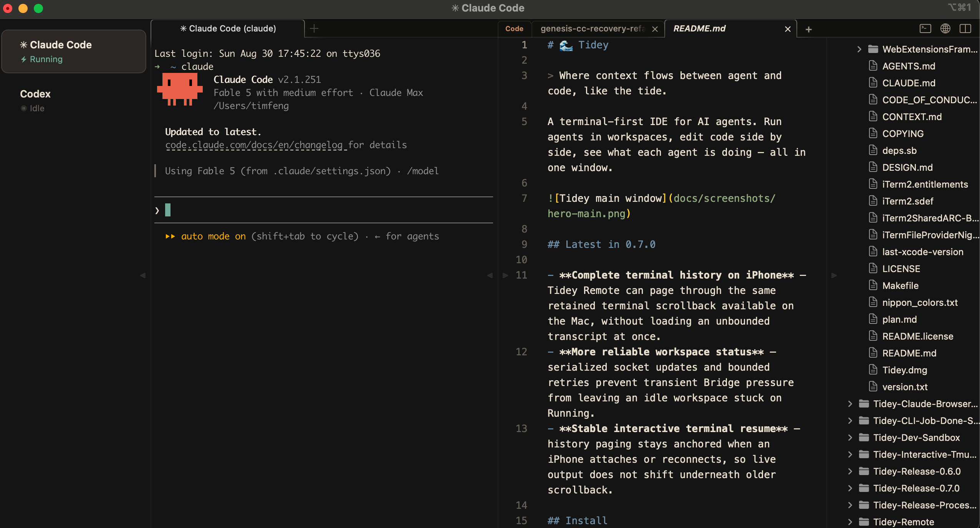Select the Claude Code workspace in sidebar
The image size is (980, 528).
pyautogui.click(x=74, y=51)
